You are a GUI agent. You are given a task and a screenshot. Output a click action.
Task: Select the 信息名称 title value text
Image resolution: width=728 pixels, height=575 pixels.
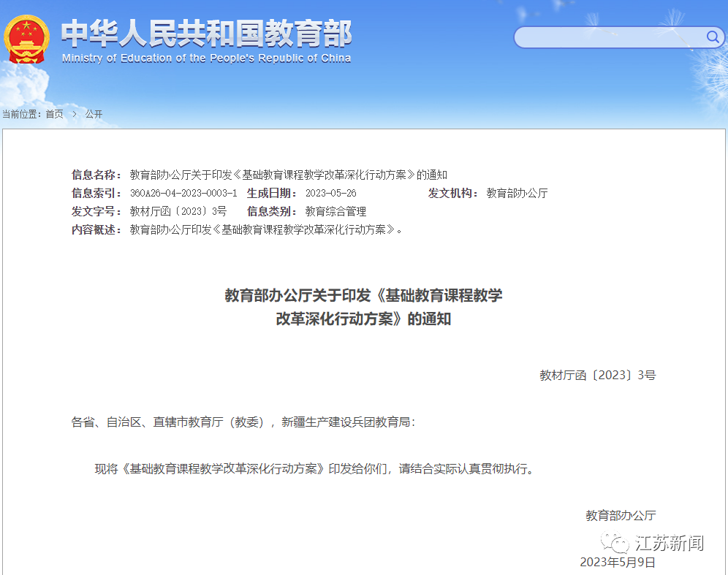[x=288, y=175]
